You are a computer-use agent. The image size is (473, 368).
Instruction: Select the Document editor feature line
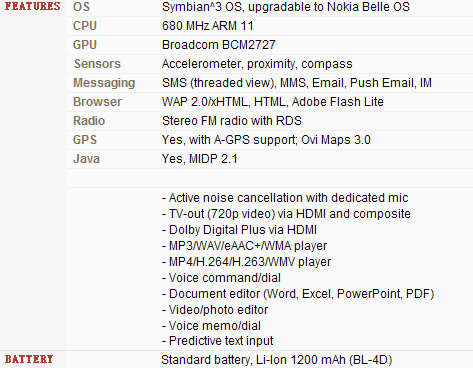tap(298, 294)
